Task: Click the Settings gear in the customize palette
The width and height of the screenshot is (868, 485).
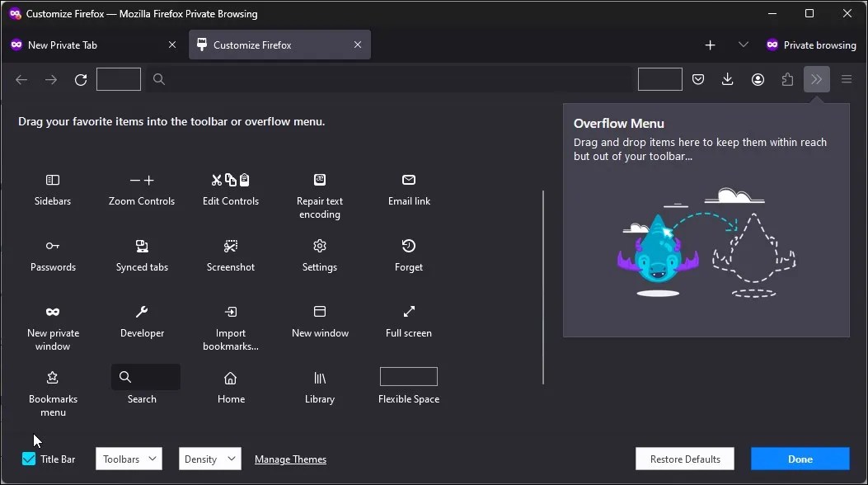Action: [319, 246]
